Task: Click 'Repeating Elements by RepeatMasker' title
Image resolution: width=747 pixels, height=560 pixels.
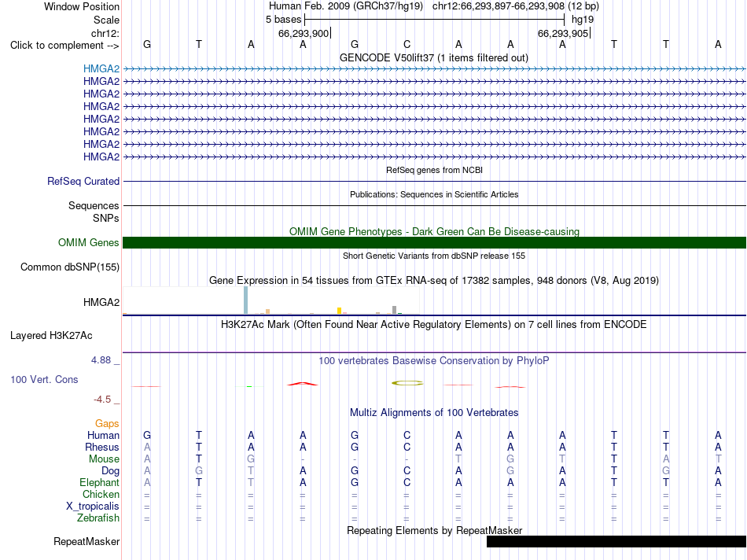Action: click(x=434, y=530)
